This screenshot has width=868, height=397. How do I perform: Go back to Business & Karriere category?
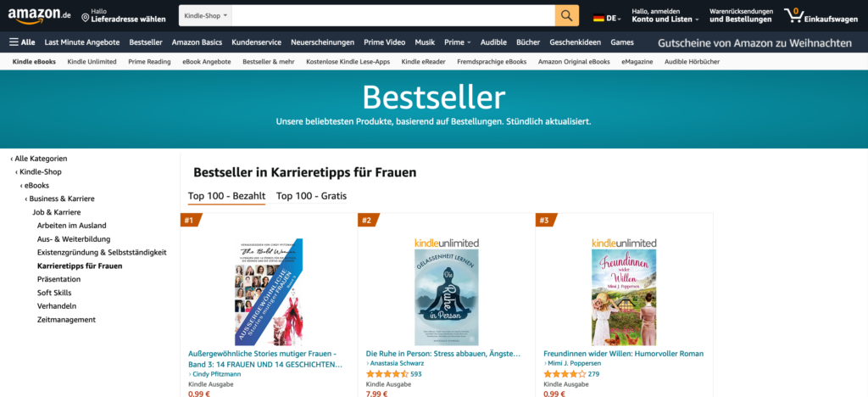point(60,198)
